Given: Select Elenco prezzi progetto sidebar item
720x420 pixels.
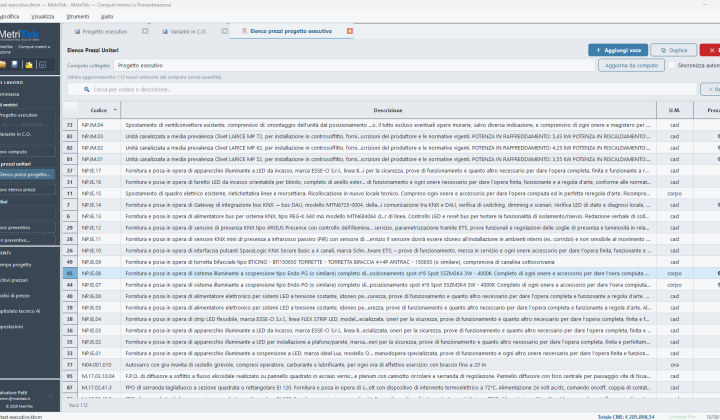Looking at the screenshot, I should tap(27, 175).
